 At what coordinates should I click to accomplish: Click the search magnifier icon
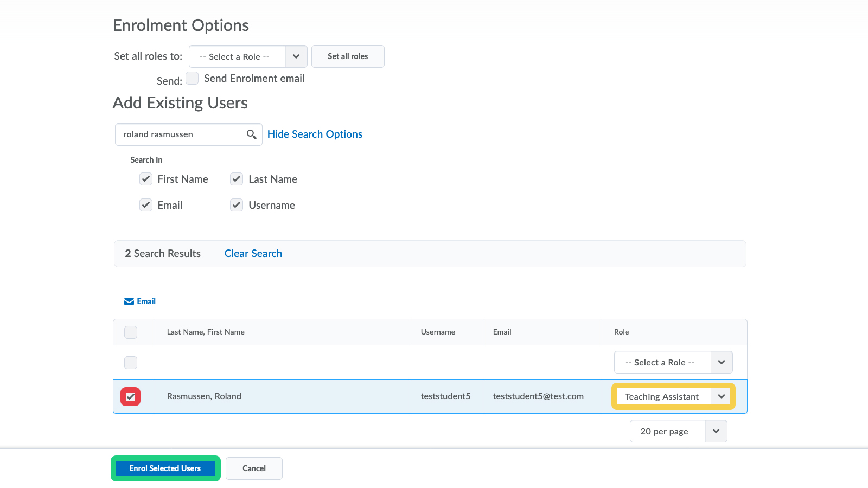pyautogui.click(x=251, y=134)
